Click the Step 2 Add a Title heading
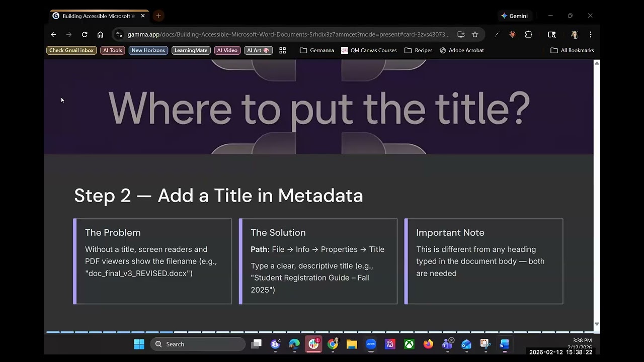644x362 pixels. 218,196
